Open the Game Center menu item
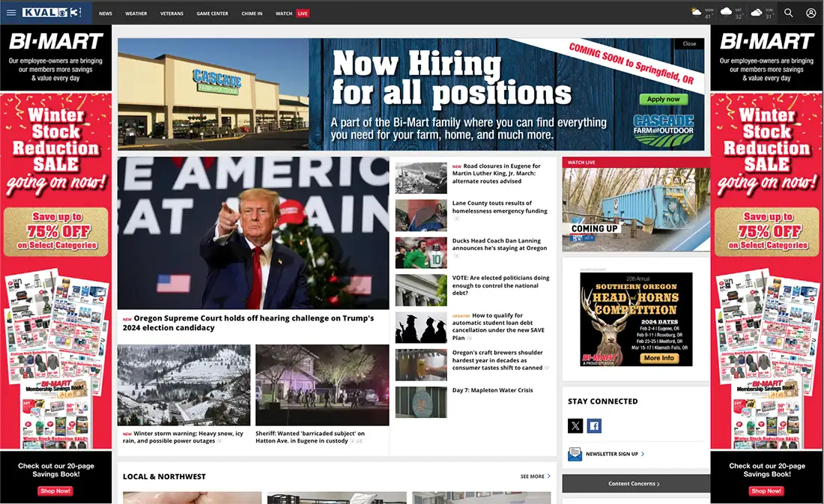This screenshot has width=824, height=504. point(212,13)
